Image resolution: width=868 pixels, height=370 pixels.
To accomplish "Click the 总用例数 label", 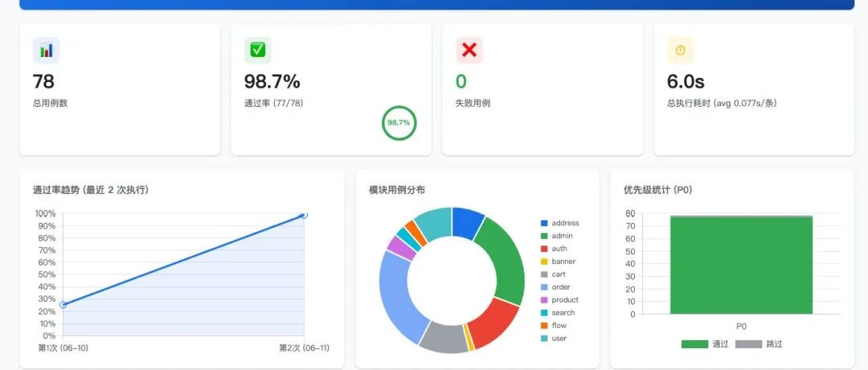I will pyautogui.click(x=51, y=103).
